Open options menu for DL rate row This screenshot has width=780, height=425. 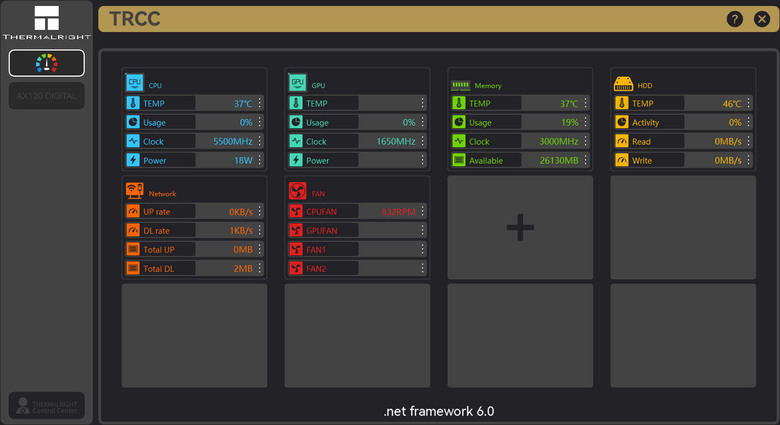coord(260,230)
